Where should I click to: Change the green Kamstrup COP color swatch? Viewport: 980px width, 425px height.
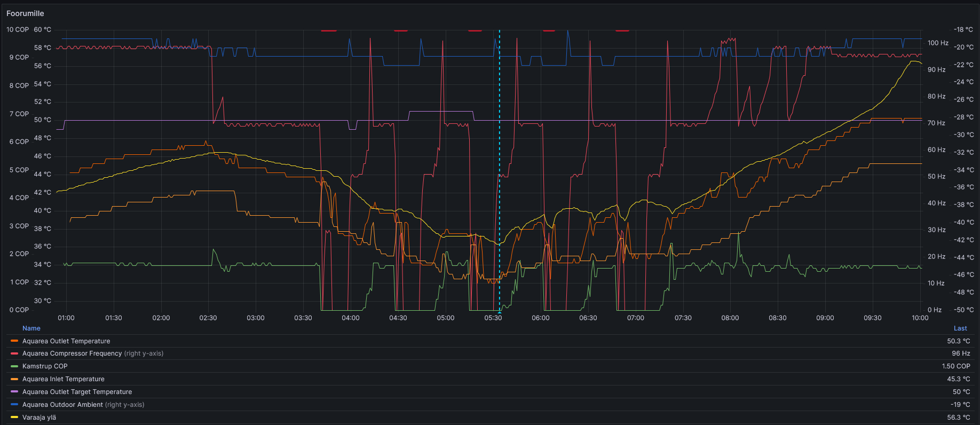coord(14,366)
